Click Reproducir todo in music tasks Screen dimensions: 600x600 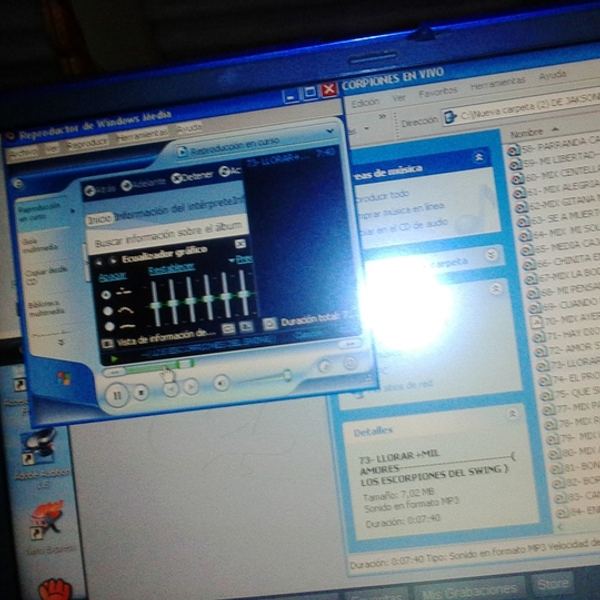pyautogui.click(x=382, y=196)
